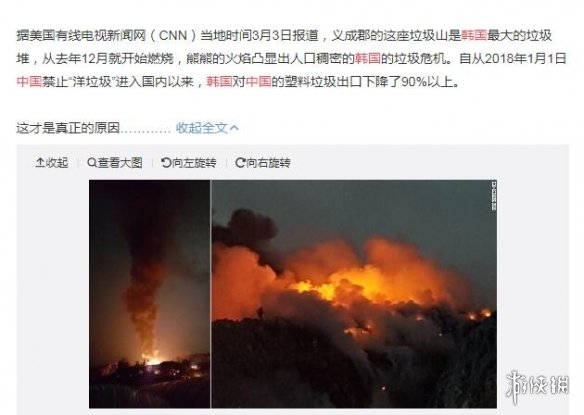Click the counterclockwise rotate arrow icon

[x=166, y=163]
